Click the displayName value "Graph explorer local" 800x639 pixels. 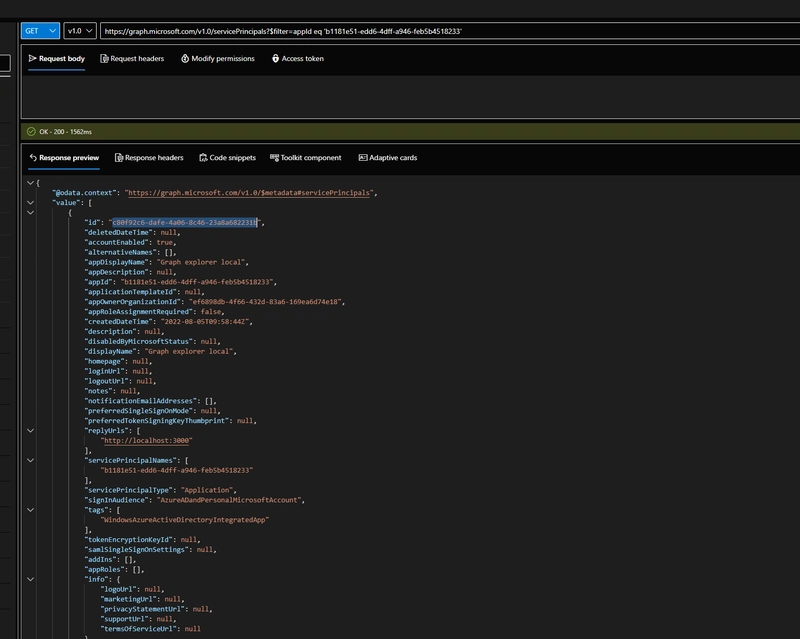[x=190, y=352]
